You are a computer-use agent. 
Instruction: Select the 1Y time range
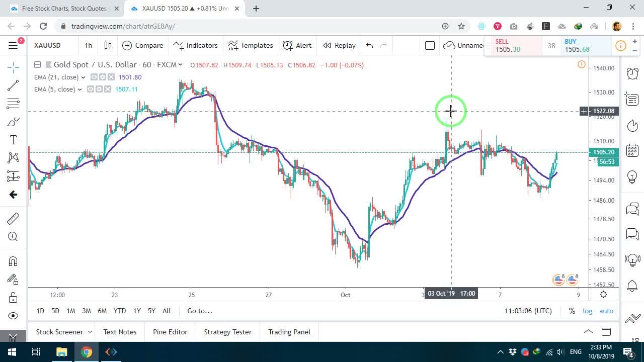click(137, 311)
